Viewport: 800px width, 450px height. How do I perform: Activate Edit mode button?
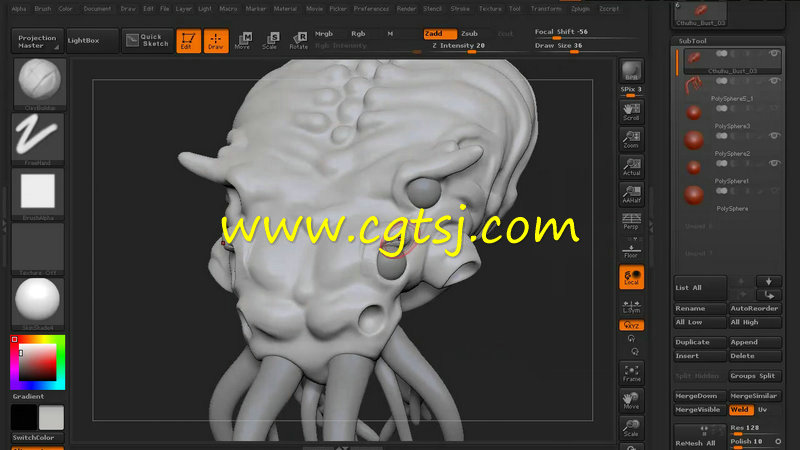tap(188, 41)
